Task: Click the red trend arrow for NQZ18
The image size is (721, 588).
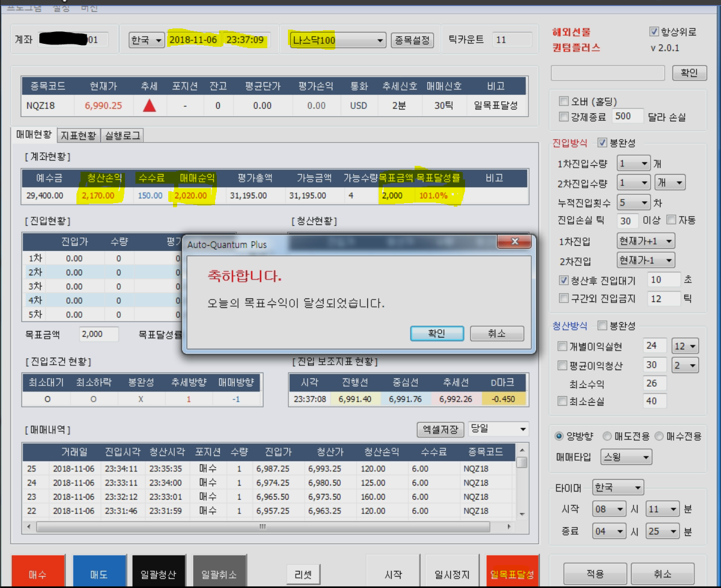Action: [149, 105]
